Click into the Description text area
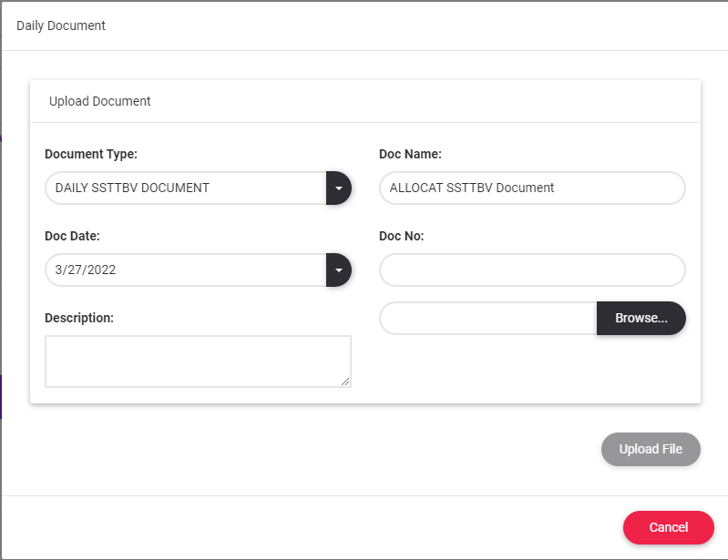Image resolution: width=728 pixels, height=560 pixels. [x=197, y=361]
